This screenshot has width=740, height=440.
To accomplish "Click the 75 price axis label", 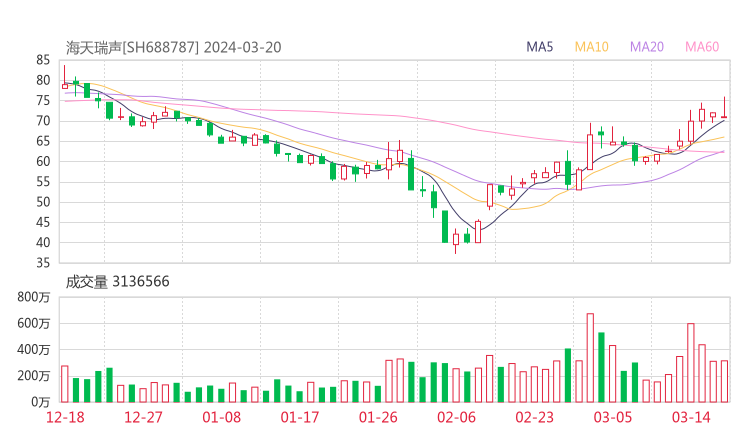I will coord(43,101).
